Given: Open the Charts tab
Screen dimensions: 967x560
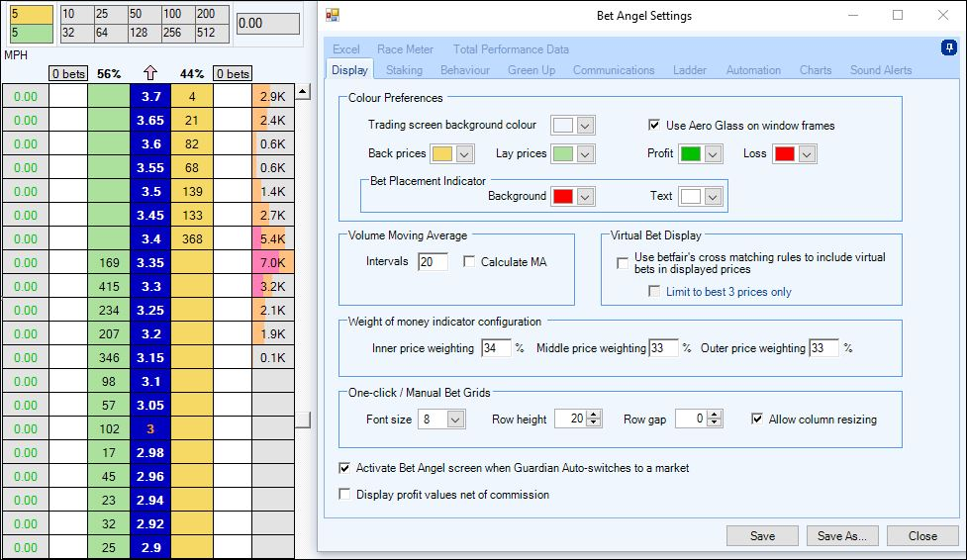Looking at the screenshot, I should coord(816,70).
